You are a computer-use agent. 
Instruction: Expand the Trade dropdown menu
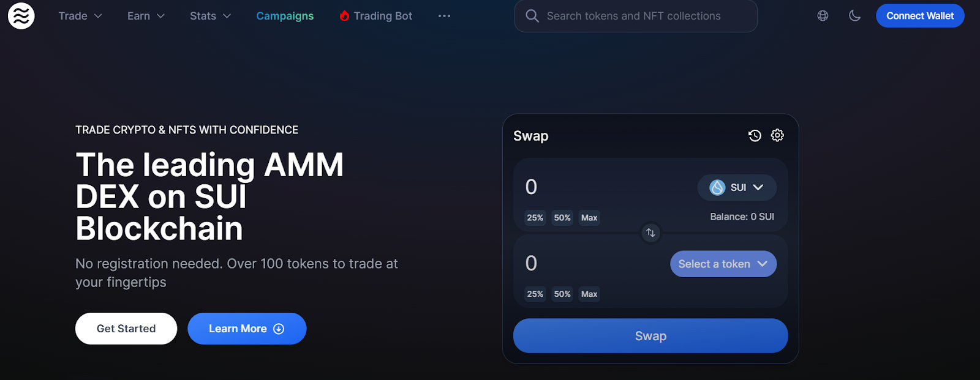coord(80,16)
